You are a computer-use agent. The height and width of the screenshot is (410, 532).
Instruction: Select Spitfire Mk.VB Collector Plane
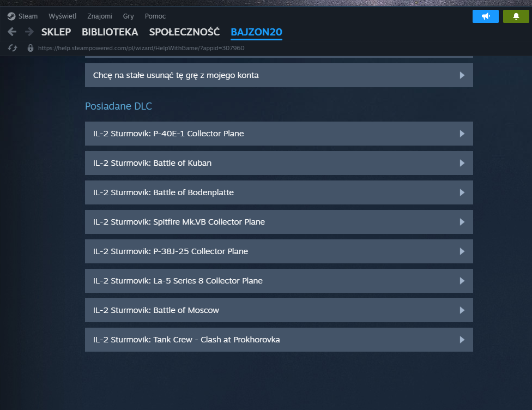[x=279, y=222]
